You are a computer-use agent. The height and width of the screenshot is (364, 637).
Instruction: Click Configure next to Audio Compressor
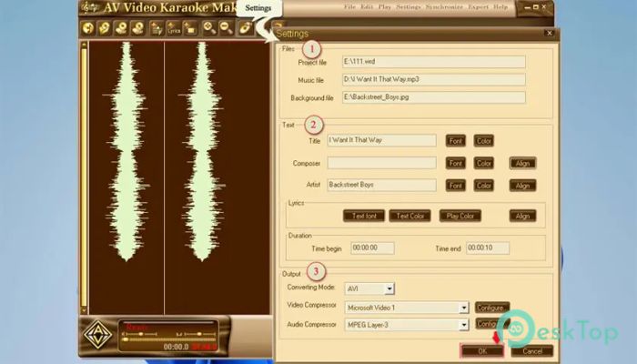[492, 324]
